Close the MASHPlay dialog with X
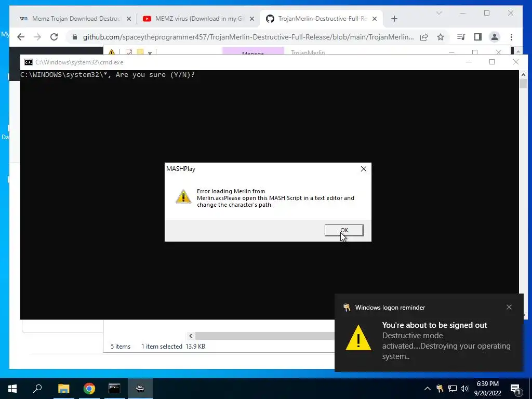This screenshot has height=399, width=532. click(x=363, y=169)
